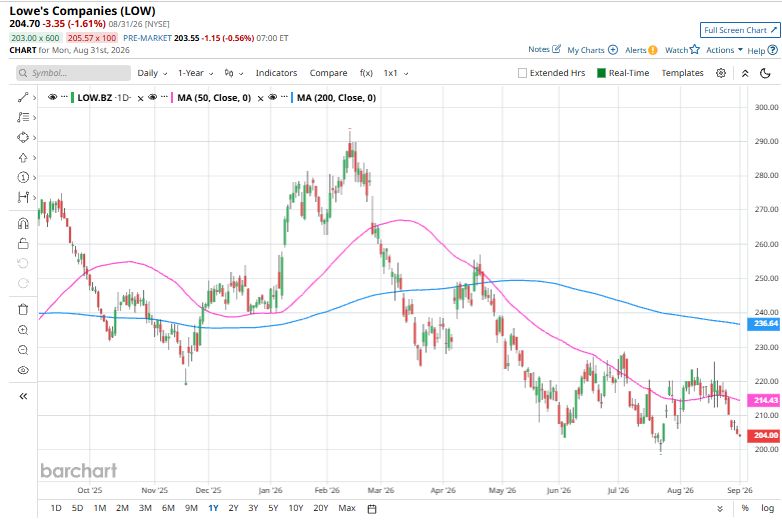Open the Actions dropdown menu
Screen dimensions: 782x520
pyautogui.click(x=724, y=50)
